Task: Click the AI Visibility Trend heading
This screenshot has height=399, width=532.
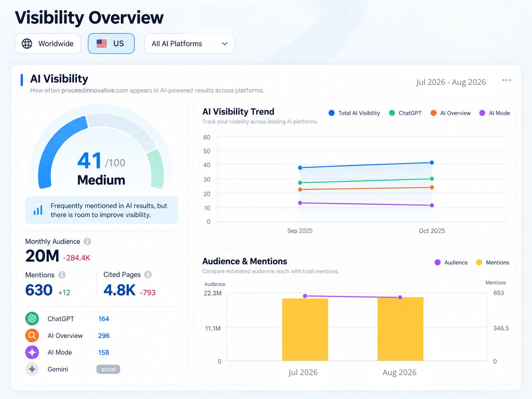Action: click(x=238, y=112)
